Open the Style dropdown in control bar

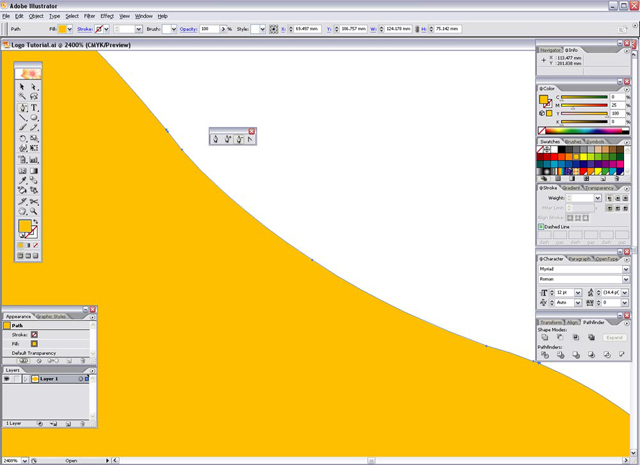[x=262, y=29]
